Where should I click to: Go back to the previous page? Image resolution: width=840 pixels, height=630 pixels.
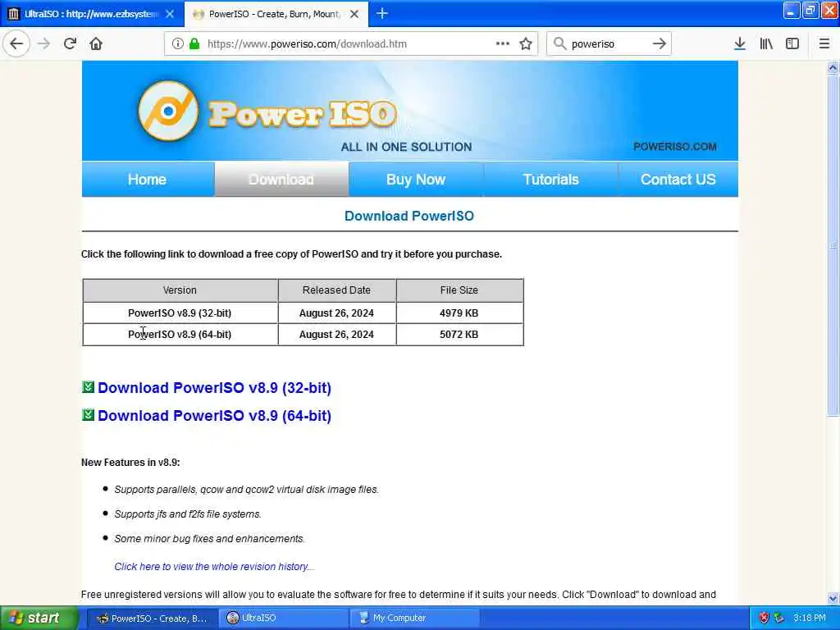click(16, 43)
